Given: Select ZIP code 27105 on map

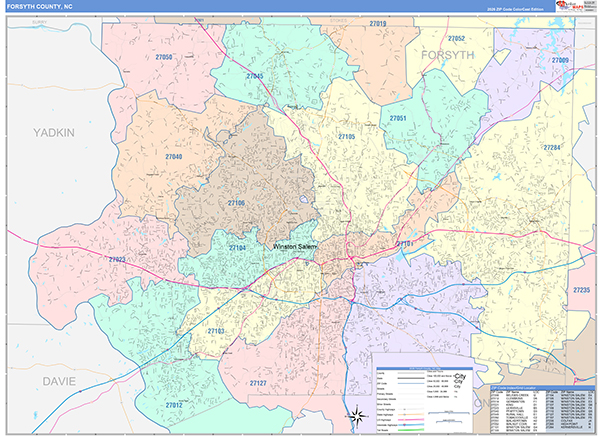Looking at the screenshot, I should [x=346, y=136].
